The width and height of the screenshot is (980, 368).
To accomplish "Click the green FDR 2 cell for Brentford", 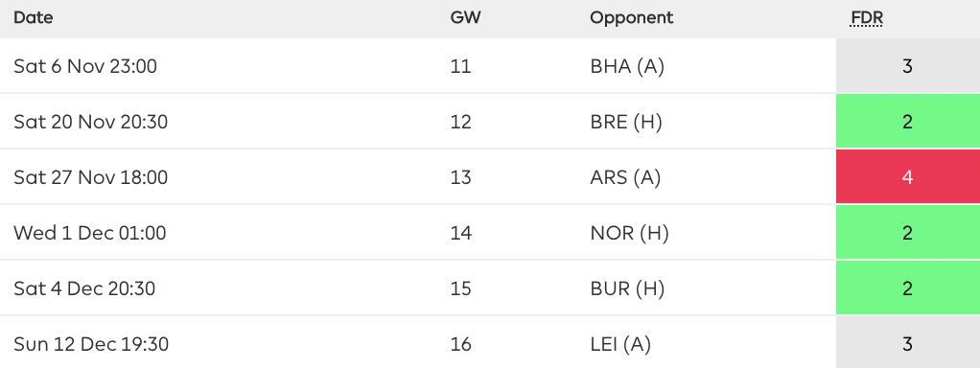I will (x=908, y=121).
